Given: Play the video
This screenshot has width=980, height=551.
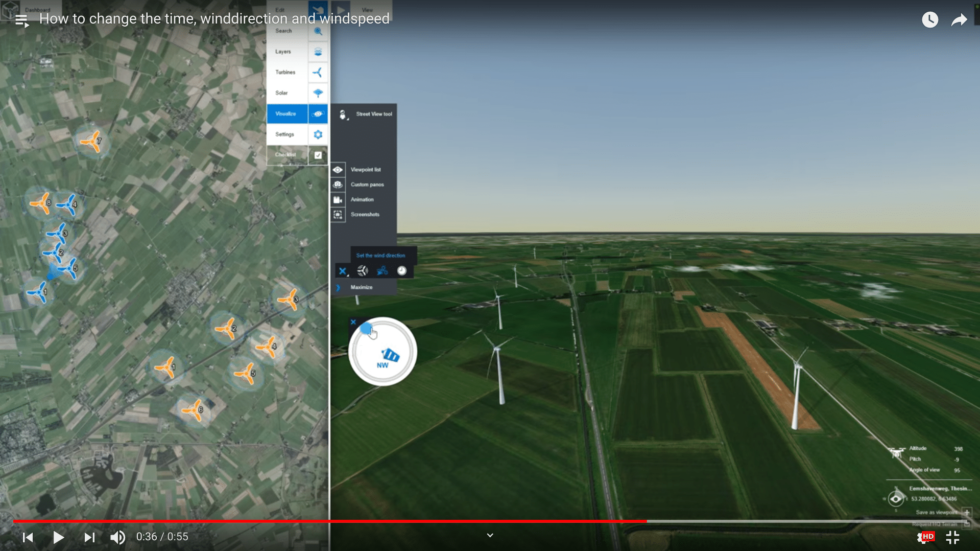Looking at the screenshot, I should tap(58, 537).
